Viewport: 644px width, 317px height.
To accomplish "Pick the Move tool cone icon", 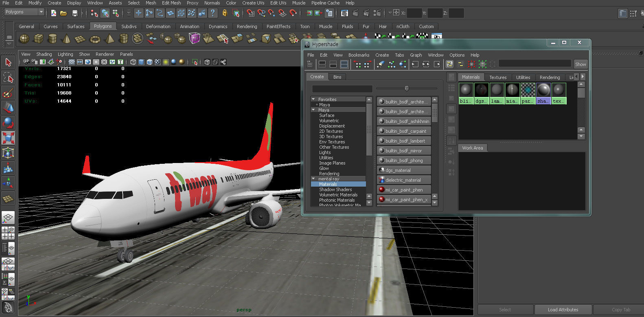I will pyautogui.click(x=8, y=108).
